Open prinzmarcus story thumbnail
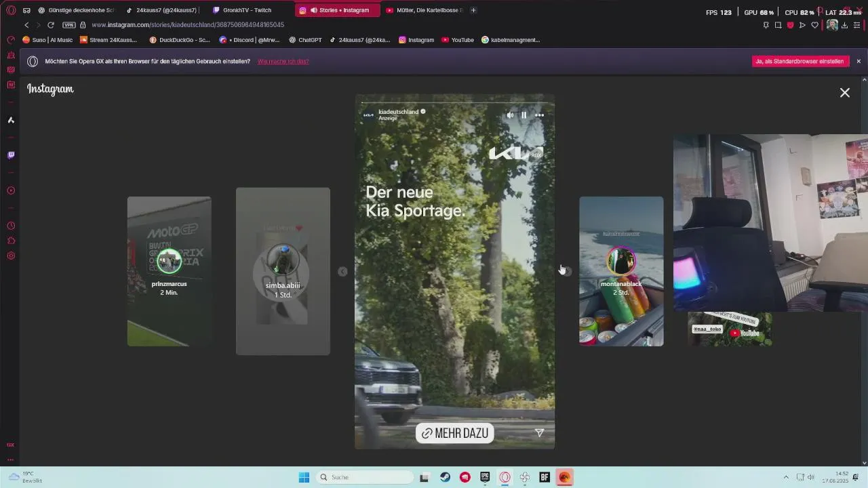Screen dimensions: 868x488 point(169,271)
